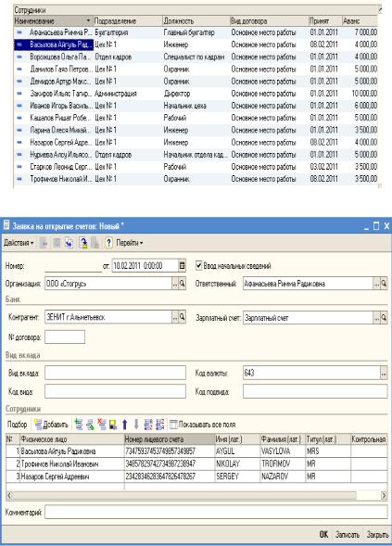Click the Вид договора column header
The image size is (392, 546).
click(269, 21)
